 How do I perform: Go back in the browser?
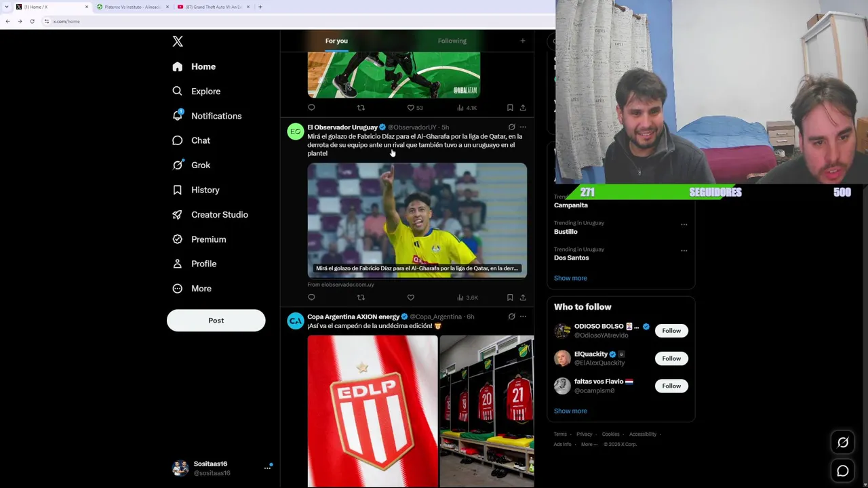(x=7, y=22)
